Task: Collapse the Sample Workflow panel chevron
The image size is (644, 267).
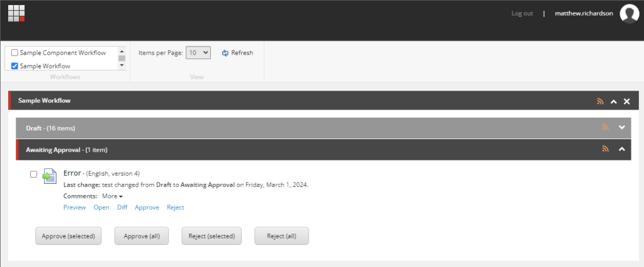Action: (x=614, y=101)
